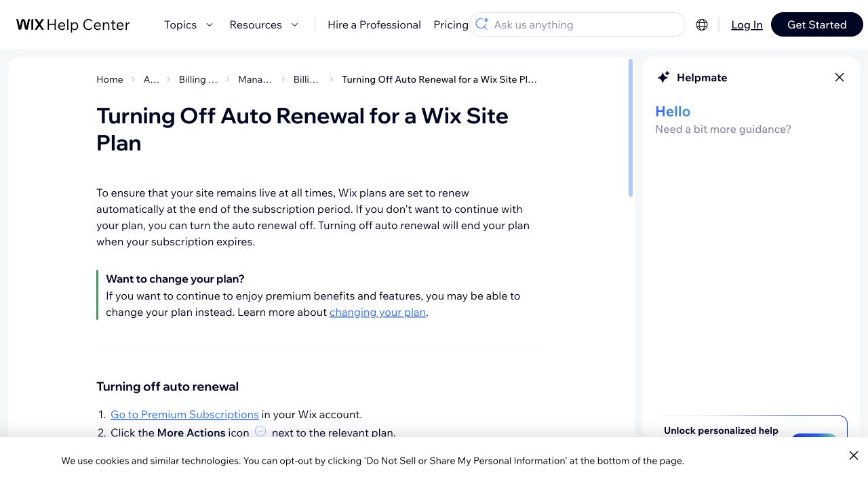This screenshot has height=488, width=868.
Task: Go to Home in the breadcrumb
Action: [110, 79]
